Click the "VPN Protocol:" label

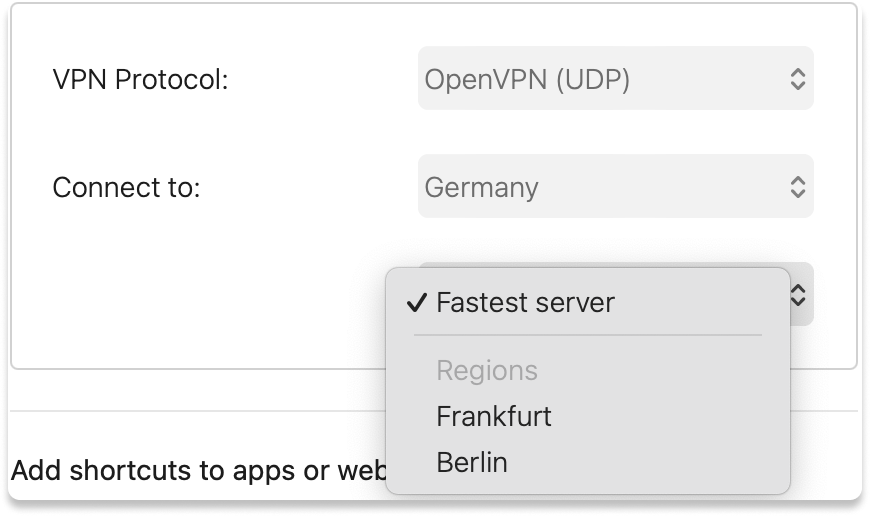[x=141, y=79]
